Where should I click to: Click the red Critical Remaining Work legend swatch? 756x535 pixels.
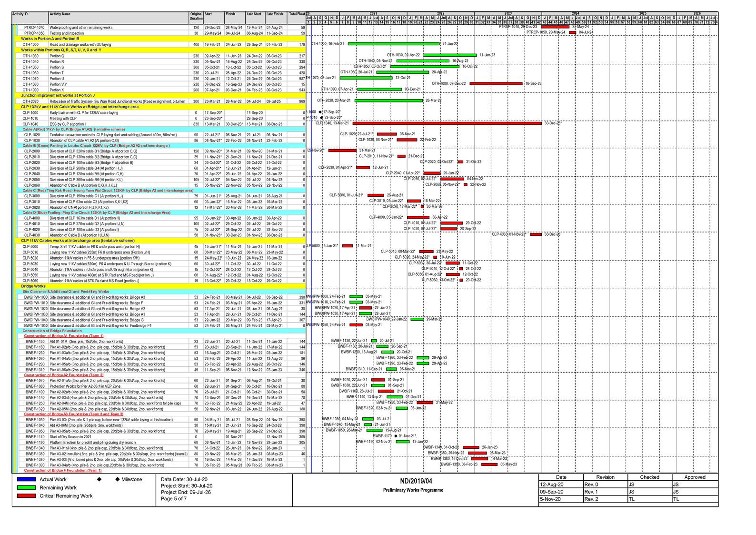(x=26, y=496)
